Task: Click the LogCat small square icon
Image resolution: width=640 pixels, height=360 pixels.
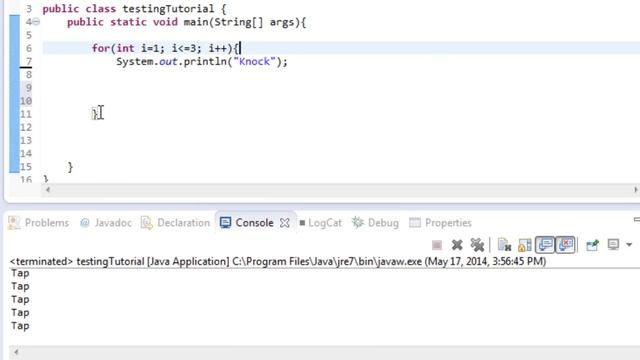Action: pos(302,223)
